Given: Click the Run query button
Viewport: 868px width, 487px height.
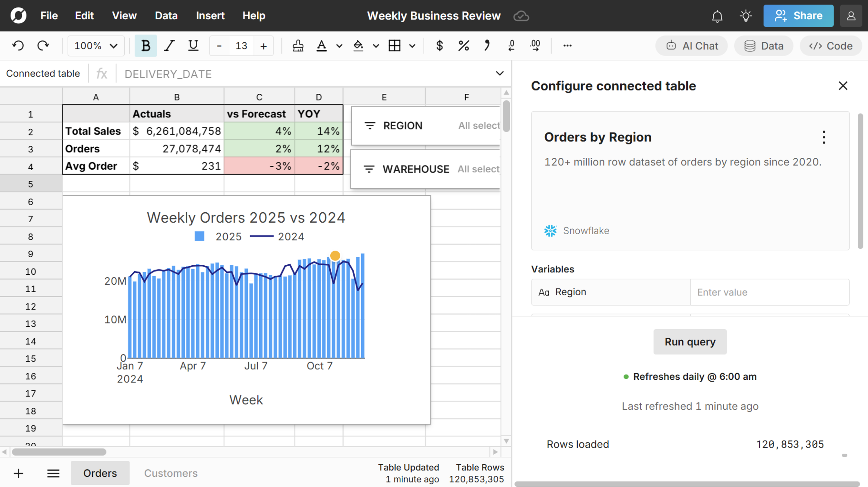Looking at the screenshot, I should coord(690,342).
